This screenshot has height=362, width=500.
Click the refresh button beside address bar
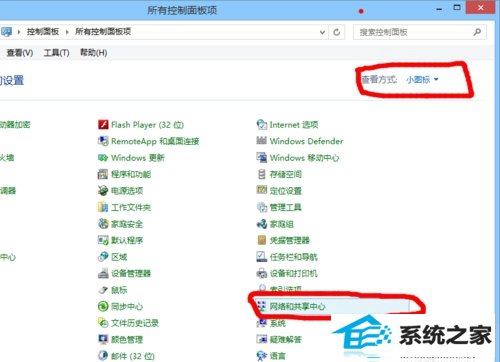337,32
